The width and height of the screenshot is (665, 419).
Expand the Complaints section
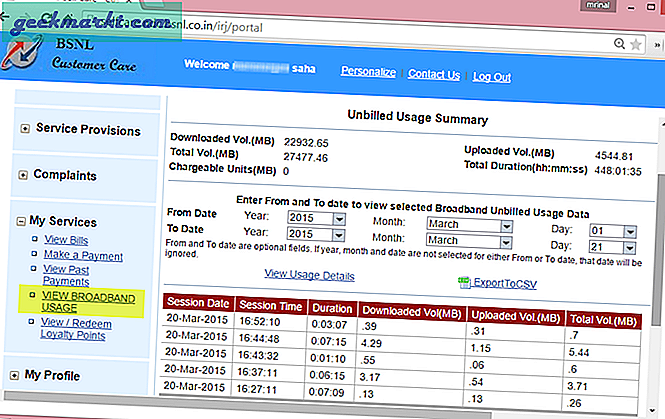24,175
